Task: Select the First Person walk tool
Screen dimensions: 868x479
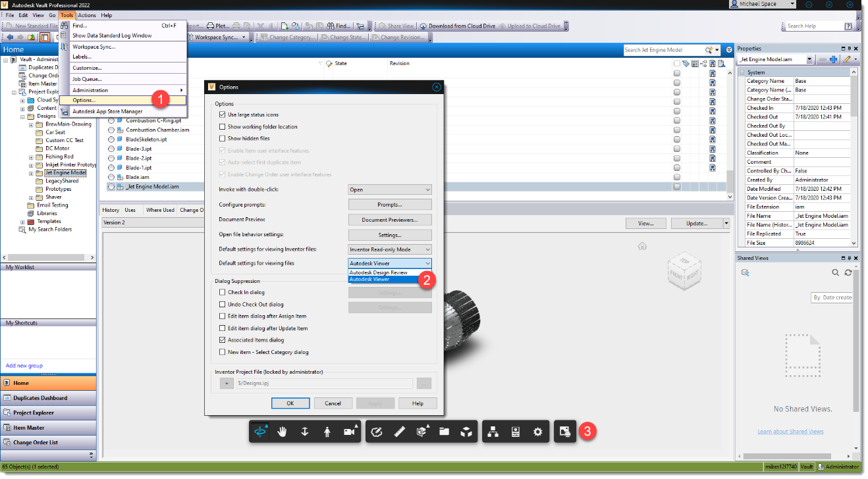Action: click(x=327, y=432)
